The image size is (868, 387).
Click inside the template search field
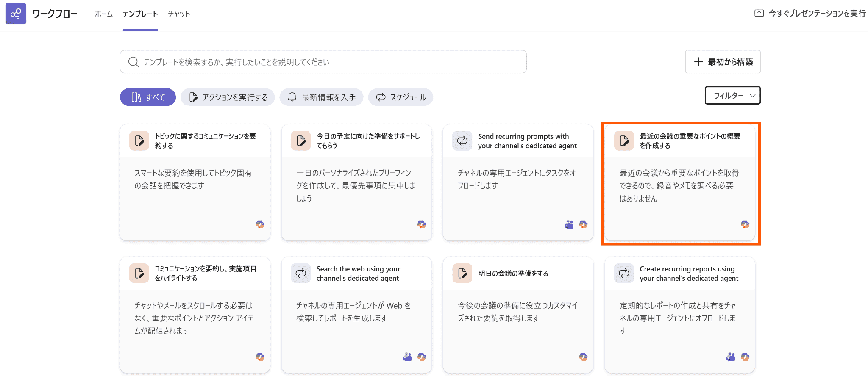click(322, 61)
